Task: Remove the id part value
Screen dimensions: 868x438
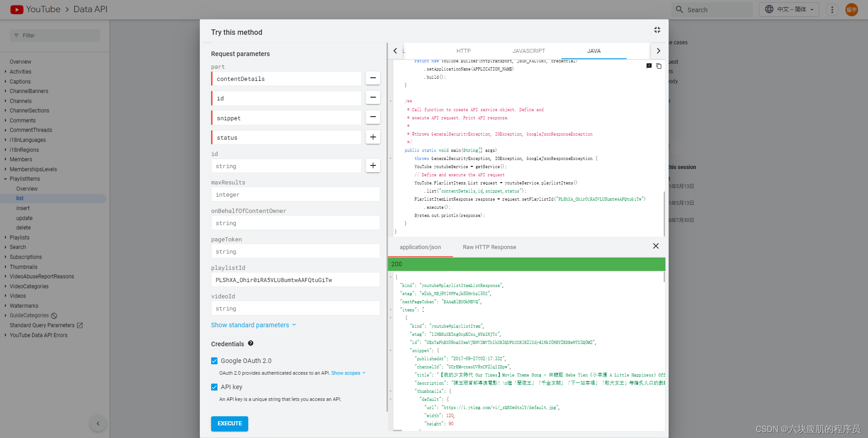Action: click(x=373, y=98)
